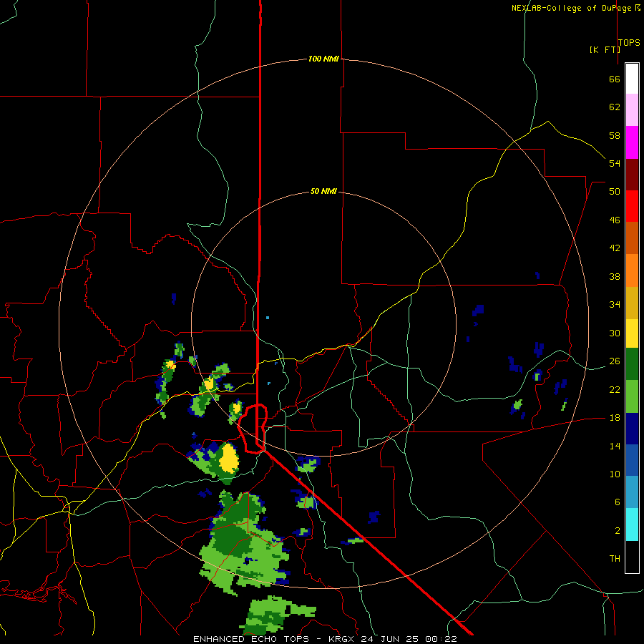Click the 50 NMI range ring label
Image resolution: width=644 pixels, height=644 pixels.
pos(323,191)
